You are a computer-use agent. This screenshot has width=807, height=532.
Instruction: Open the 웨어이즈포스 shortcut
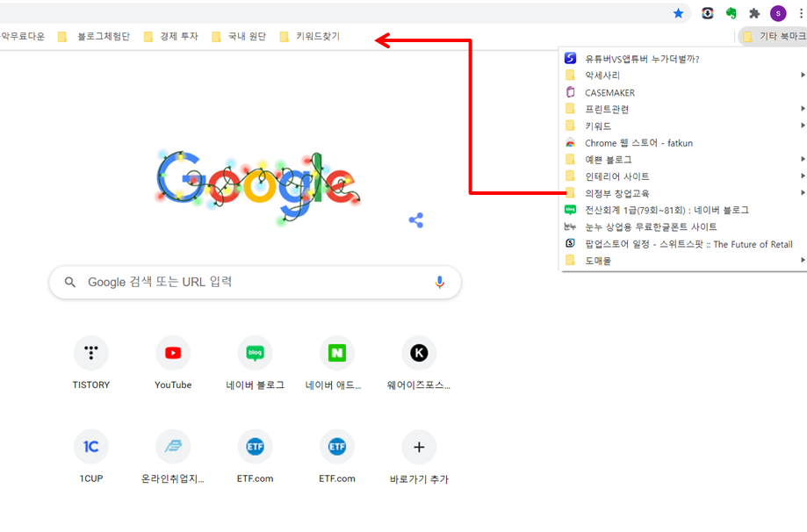point(419,363)
